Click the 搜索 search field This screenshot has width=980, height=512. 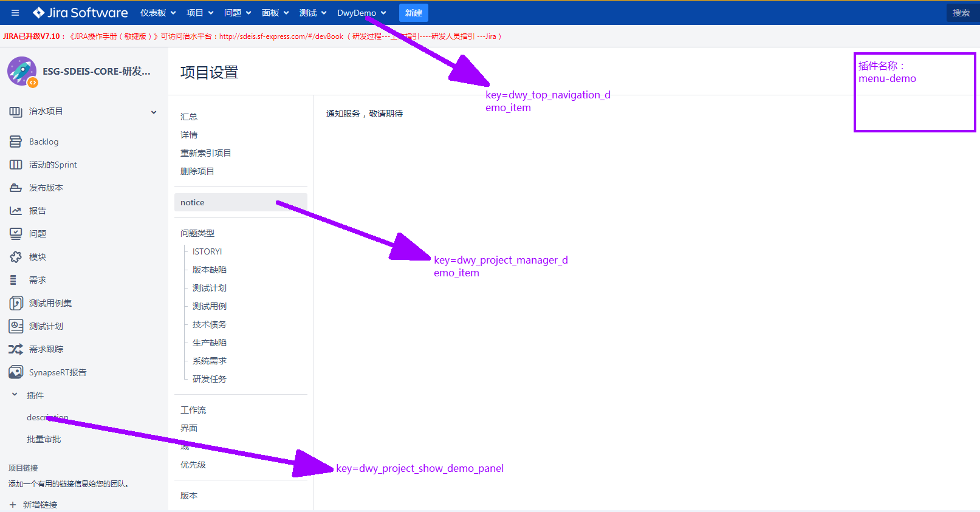(962, 13)
